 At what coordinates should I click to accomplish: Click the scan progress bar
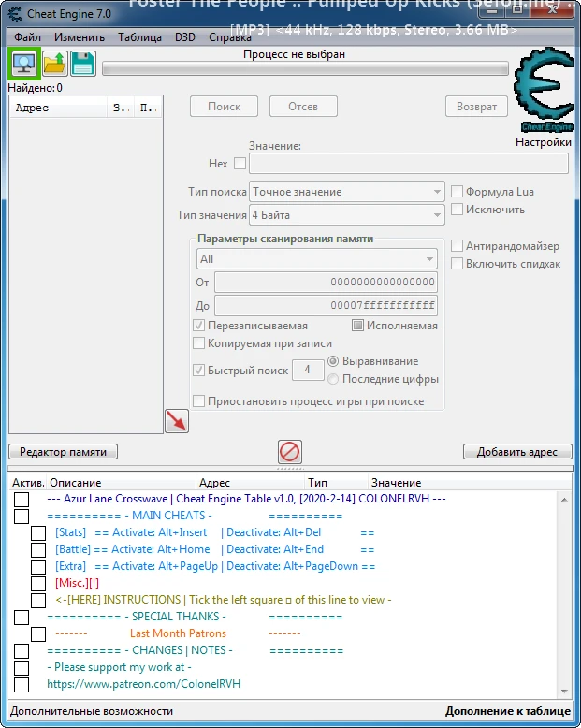pos(305,69)
